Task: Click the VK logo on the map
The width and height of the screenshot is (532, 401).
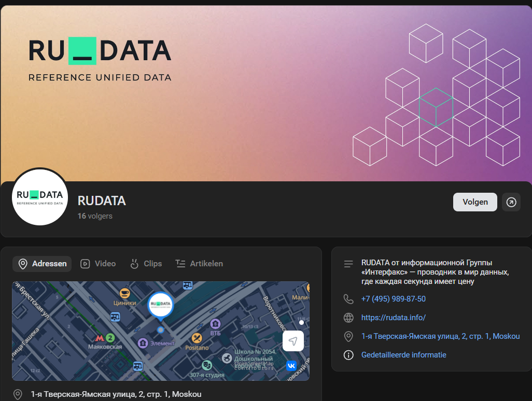Action: tap(291, 366)
